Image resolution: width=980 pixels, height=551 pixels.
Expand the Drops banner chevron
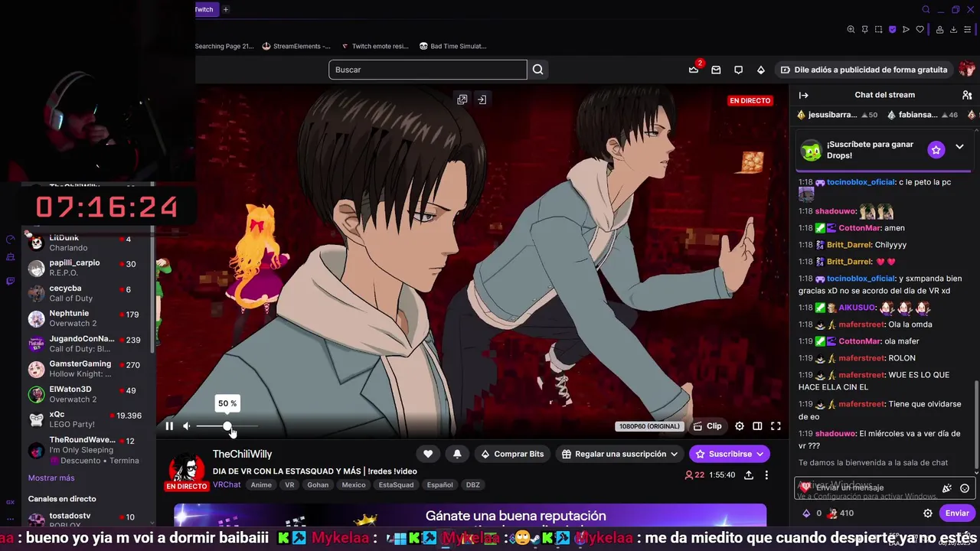[959, 147]
